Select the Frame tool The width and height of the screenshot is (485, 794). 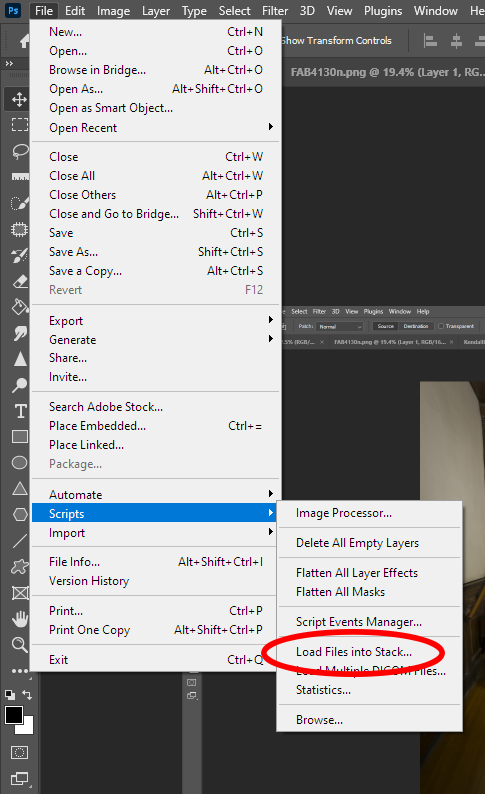point(19,592)
